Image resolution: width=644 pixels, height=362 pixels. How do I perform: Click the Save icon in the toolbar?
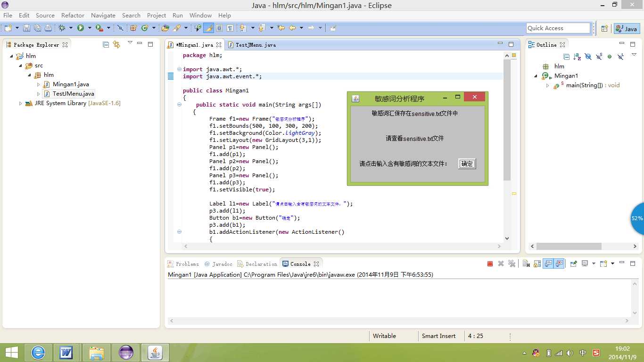point(26,28)
